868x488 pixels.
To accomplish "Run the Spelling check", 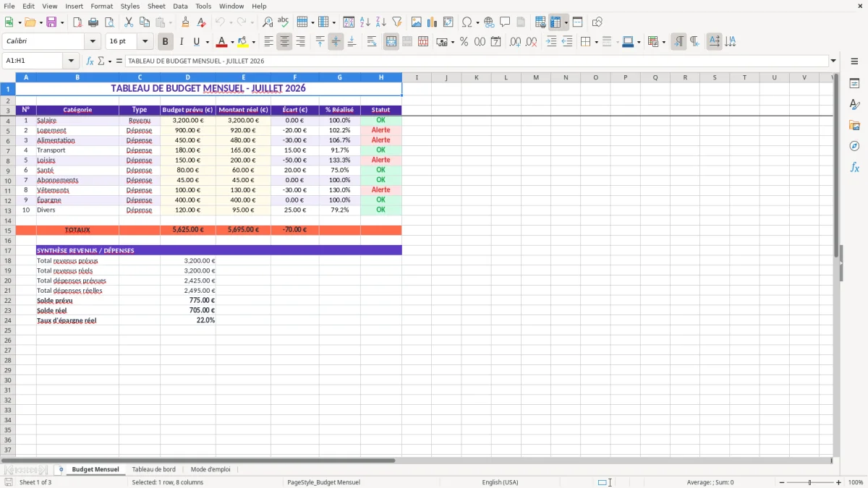I will (x=284, y=22).
